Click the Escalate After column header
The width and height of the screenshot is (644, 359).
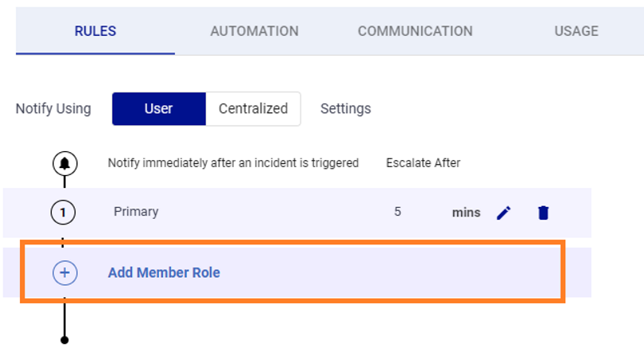point(423,163)
